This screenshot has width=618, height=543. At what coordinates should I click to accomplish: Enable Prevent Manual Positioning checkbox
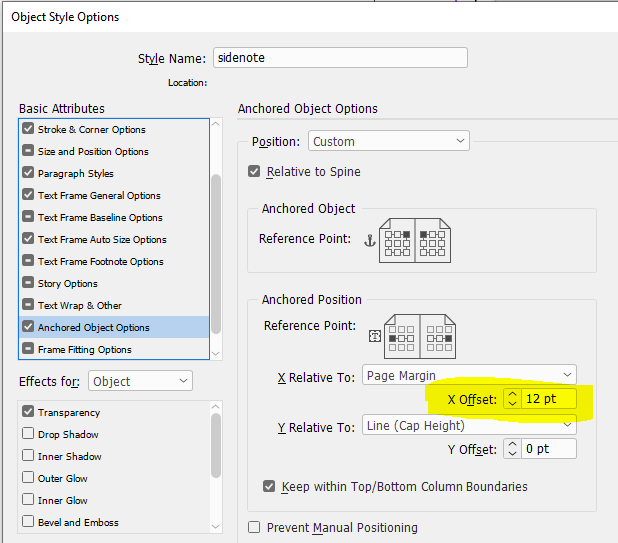click(254, 527)
